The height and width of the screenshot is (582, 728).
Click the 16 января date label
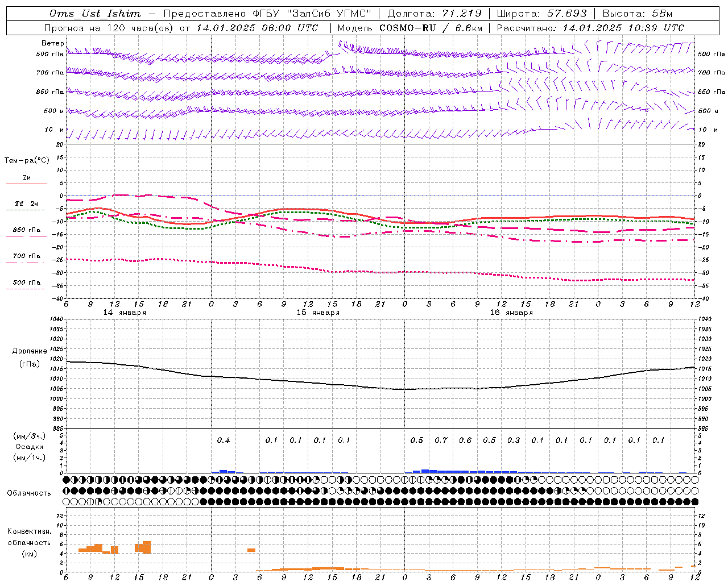click(x=511, y=313)
